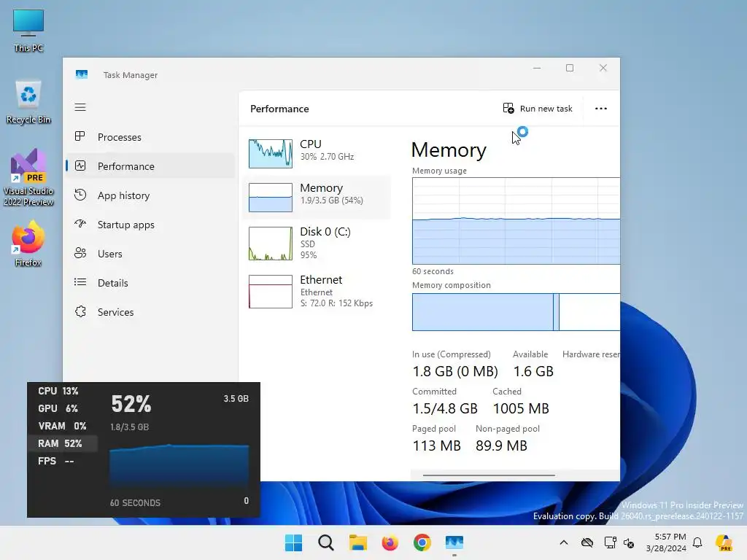Click the cloud sync tray icon

click(x=587, y=542)
